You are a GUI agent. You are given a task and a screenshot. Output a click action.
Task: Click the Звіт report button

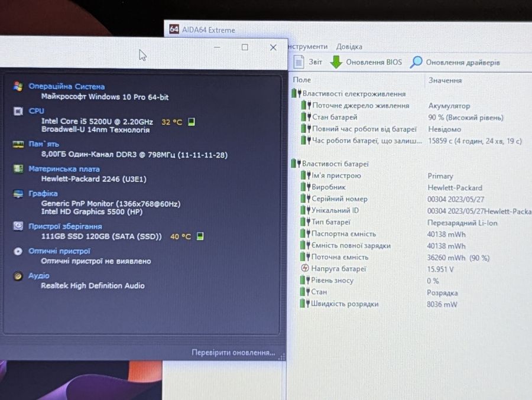coord(308,62)
